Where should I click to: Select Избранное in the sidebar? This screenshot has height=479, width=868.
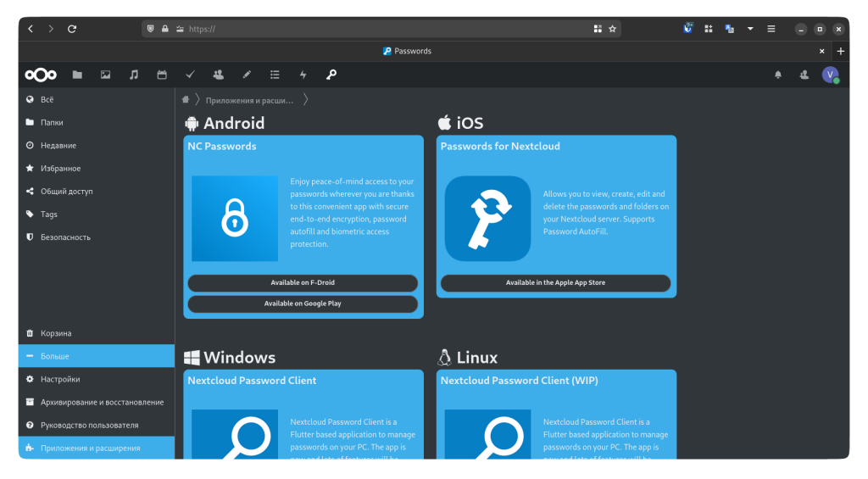pyautogui.click(x=97, y=169)
